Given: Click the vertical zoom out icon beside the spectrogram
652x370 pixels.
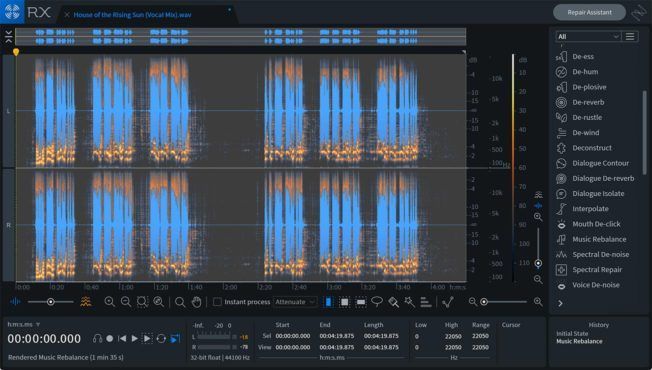Looking at the screenshot, I should [x=538, y=279].
